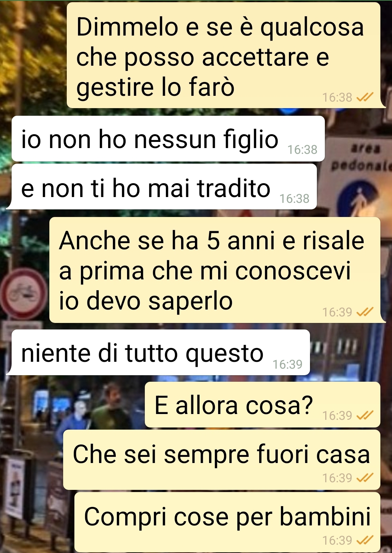Select the "io non ho nessun figlio" message

(168, 139)
